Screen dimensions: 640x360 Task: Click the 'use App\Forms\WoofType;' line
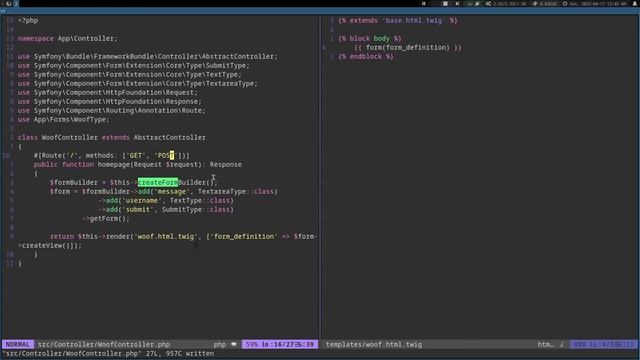[63, 119]
